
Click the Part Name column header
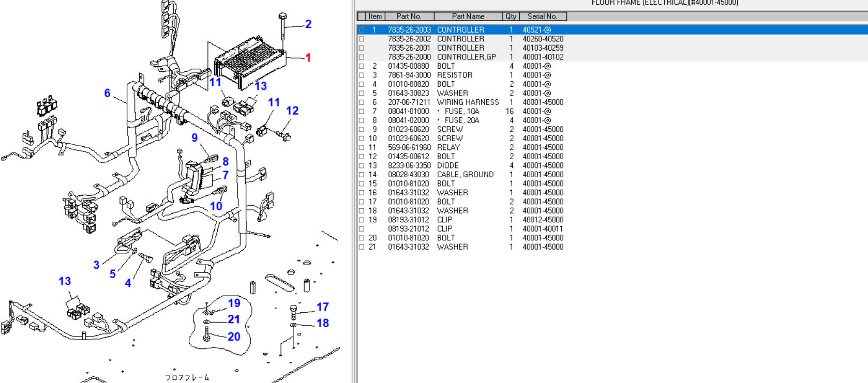[468, 17]
